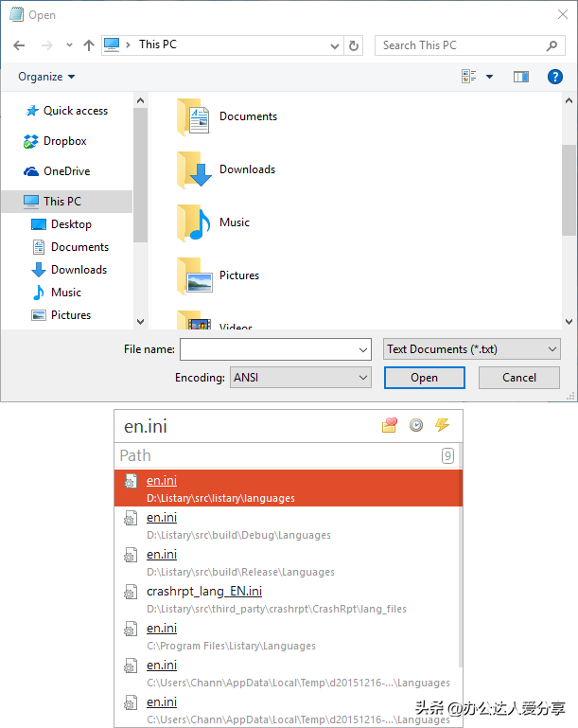Select Documents folder in file list
The height and width of the screenshot is (728, 578).
pos(227,116)
